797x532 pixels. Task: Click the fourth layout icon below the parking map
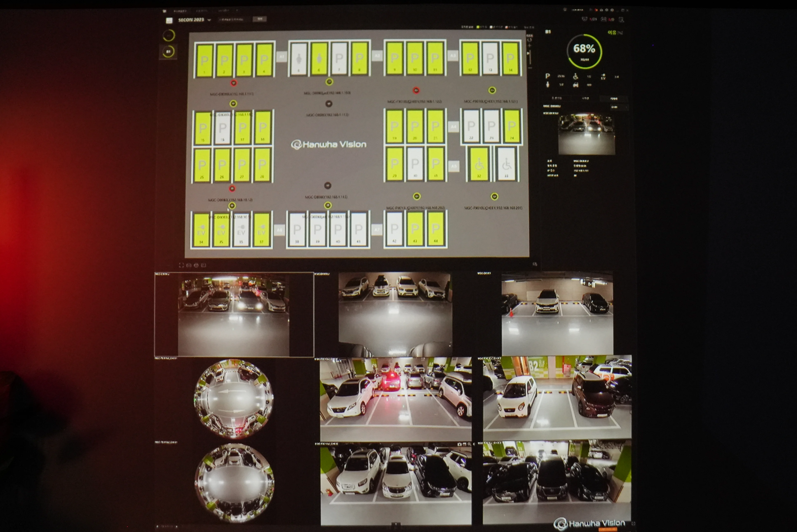(x=203, y=265)
